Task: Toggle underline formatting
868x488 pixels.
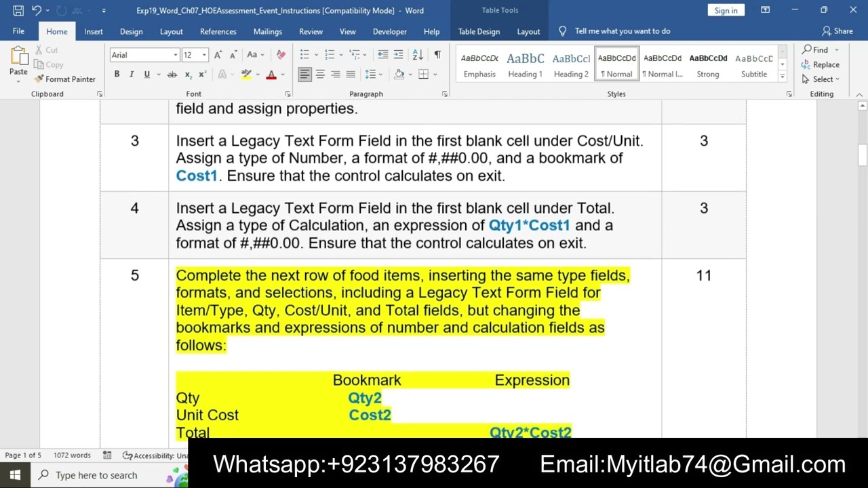Action: [146, 75]
